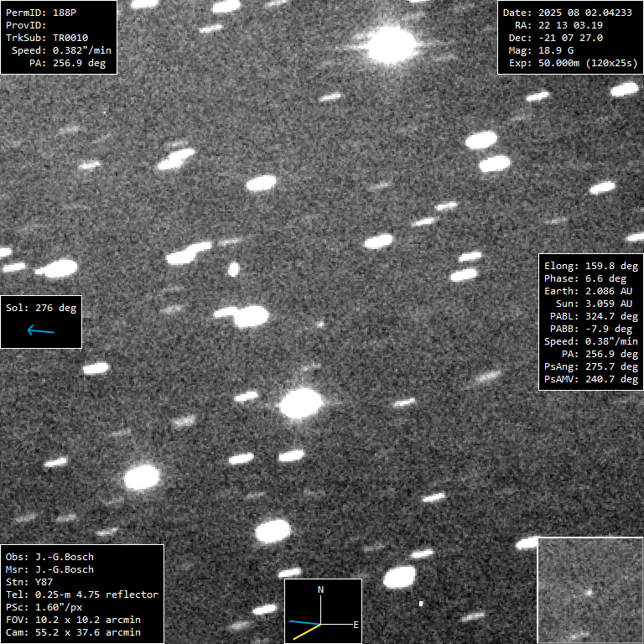Click the yellow motion vector line

pos(307,631)
